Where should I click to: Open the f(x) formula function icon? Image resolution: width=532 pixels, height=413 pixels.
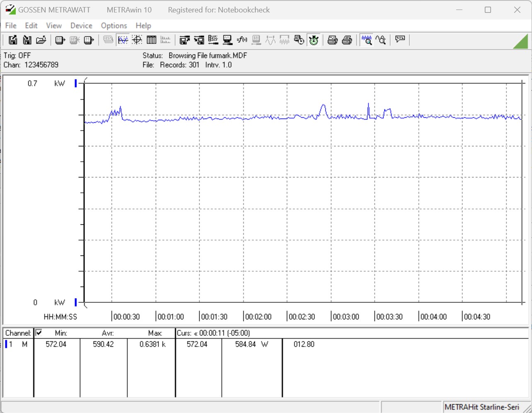point(242,40)
